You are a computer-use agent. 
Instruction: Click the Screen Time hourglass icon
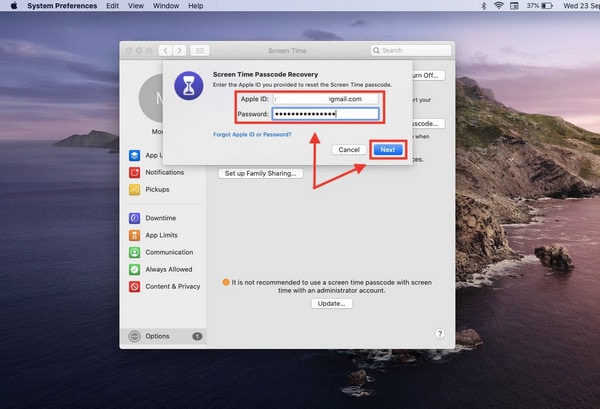pyautogui.click(x=189, y=86)
